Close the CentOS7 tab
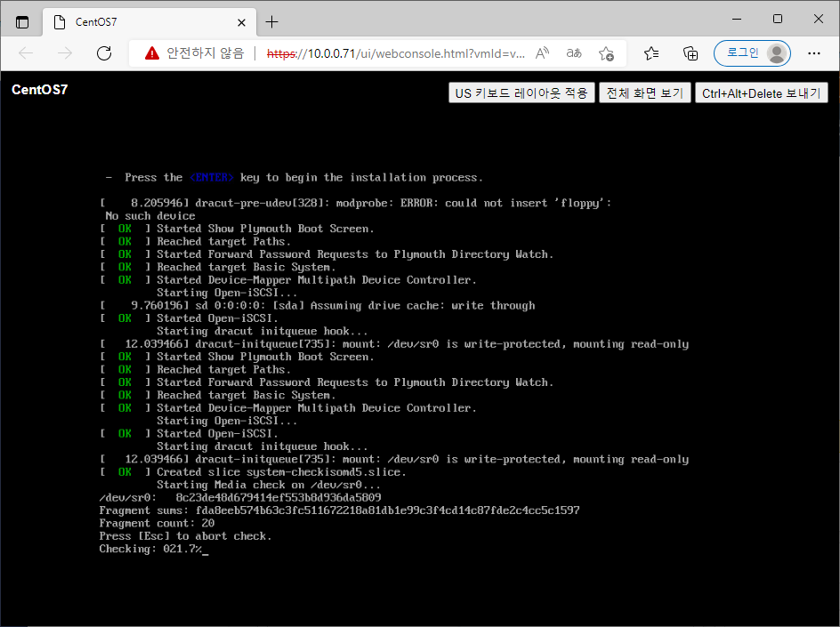Screen dimensions: 840x627 coord(241,22)
